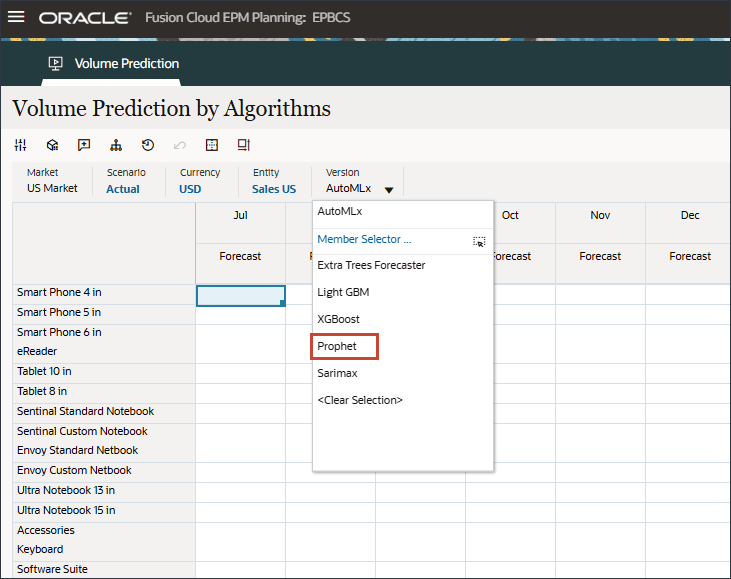The height and width of the screenshot is (579, 731).
Task: Click the hierarchy tree toolbar icon
Action: pyautogui.click(x=116, y=145)
